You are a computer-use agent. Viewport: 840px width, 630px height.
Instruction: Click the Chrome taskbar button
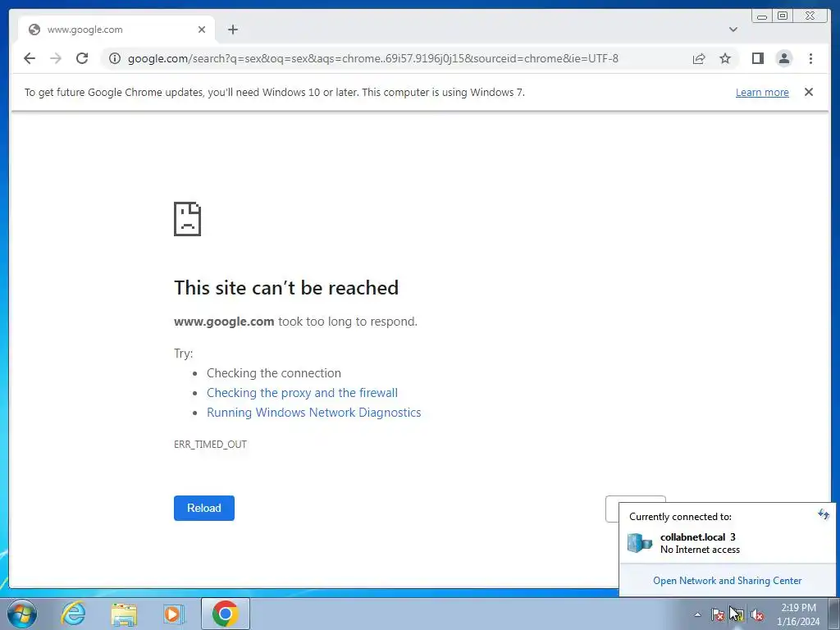point(226,614)
